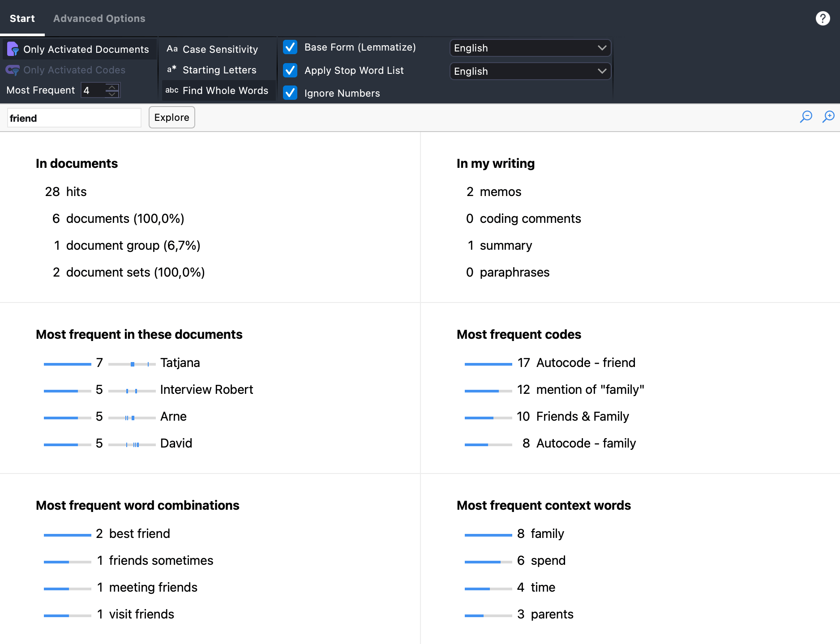The image size is (840, 644).
Task: Open the stop word list dropdown
Action: [530, 71]
